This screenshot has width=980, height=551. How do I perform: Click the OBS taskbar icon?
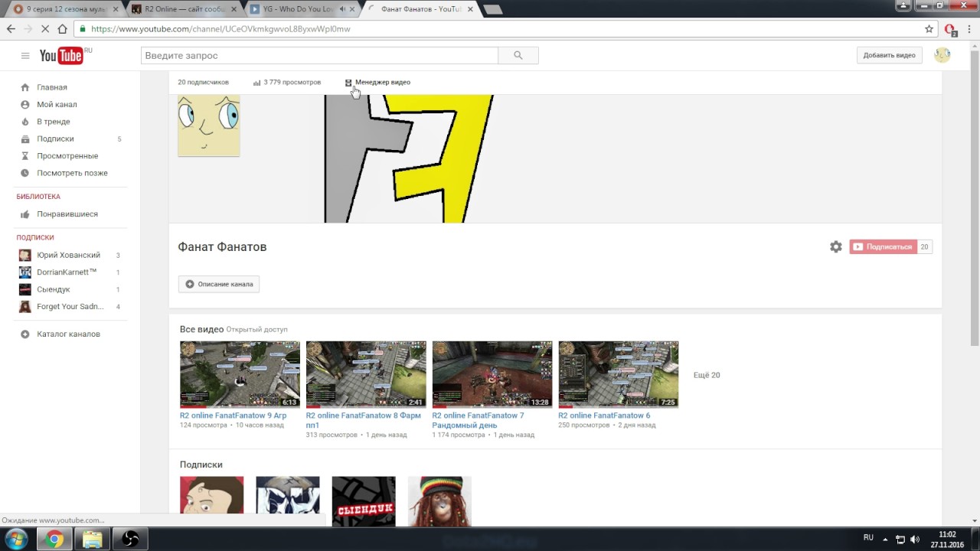click(131, 540)
